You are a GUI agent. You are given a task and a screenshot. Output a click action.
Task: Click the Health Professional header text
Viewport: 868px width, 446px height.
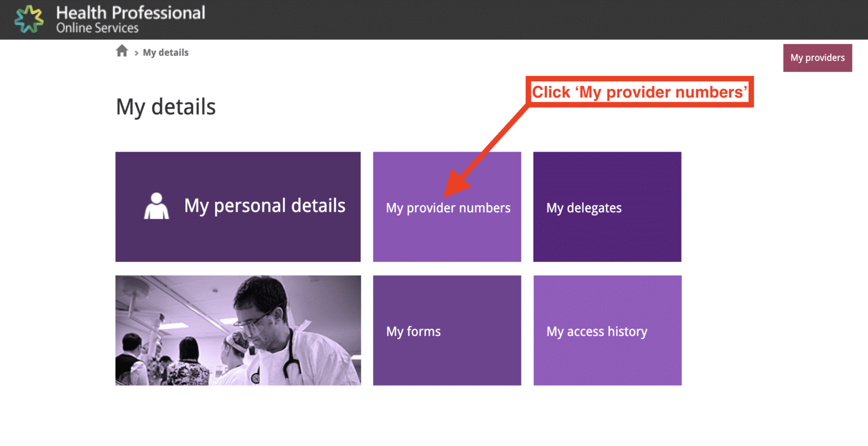(x=131, y=13)
